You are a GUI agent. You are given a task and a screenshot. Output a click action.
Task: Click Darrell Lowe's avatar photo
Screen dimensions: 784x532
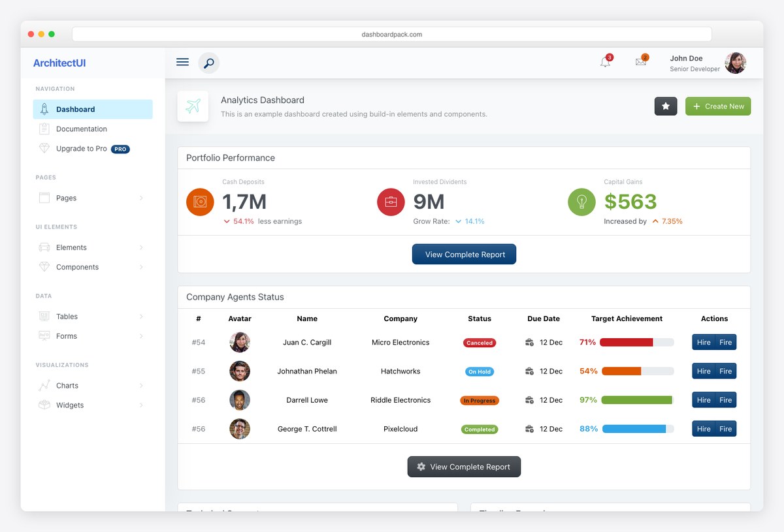click(x=240, y=400)
